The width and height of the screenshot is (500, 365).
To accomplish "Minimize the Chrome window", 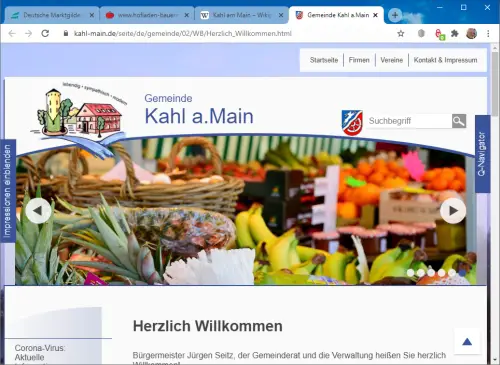I will coord(440,7).
